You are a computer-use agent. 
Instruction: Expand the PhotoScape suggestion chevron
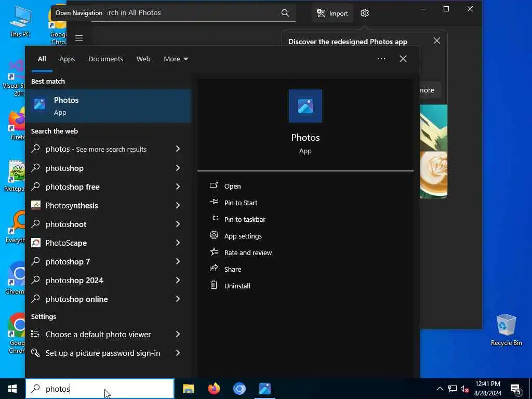[x=178, y=242]
